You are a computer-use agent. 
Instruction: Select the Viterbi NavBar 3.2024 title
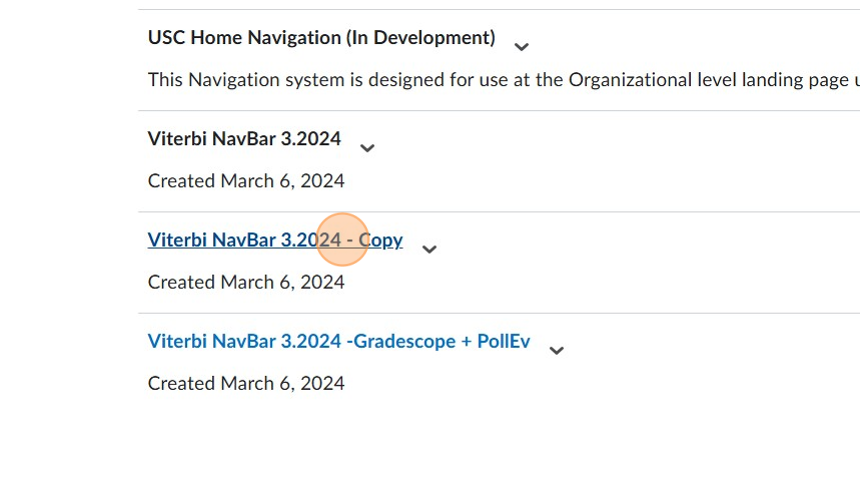244,139
